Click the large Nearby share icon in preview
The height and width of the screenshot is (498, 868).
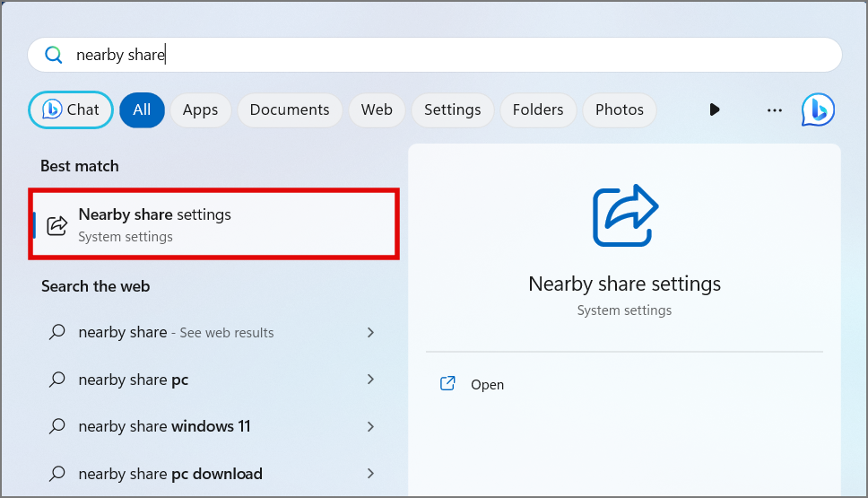click(x=625, y=215)
